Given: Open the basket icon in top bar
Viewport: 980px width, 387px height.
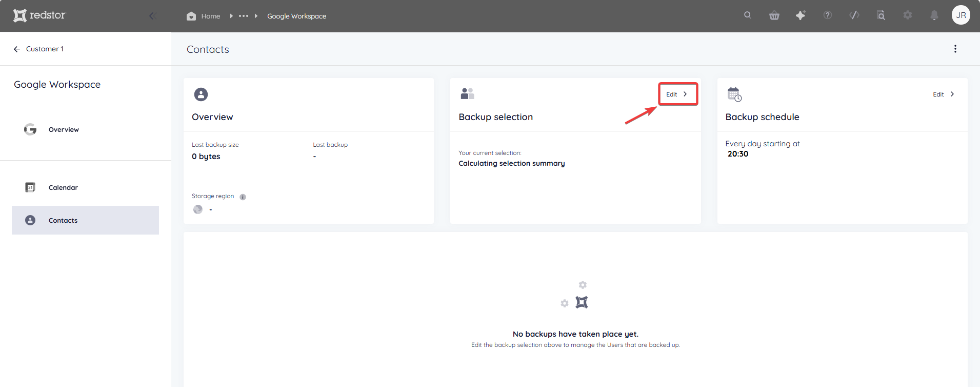Looking at the screenshot, I should 774,15.
